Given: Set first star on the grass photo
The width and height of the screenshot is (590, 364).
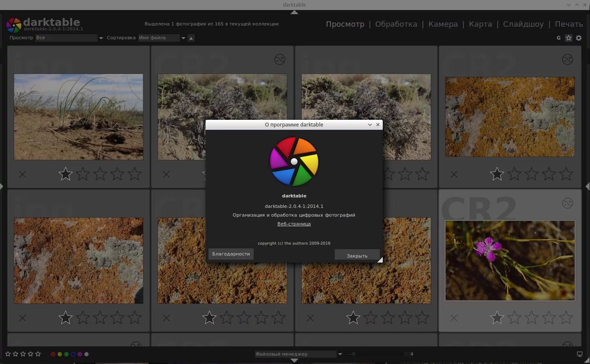Looking at the screenshot, I should pyautogui.click(x=66, y=174).
